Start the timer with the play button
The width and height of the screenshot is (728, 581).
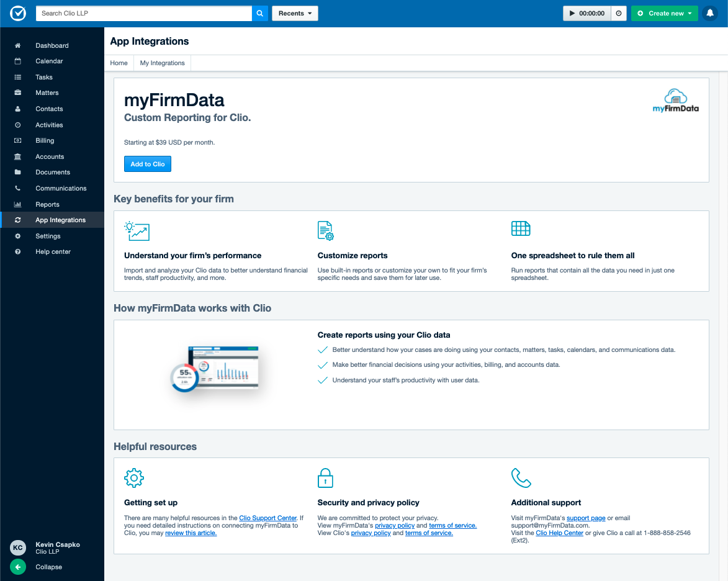tap(587, 14)
